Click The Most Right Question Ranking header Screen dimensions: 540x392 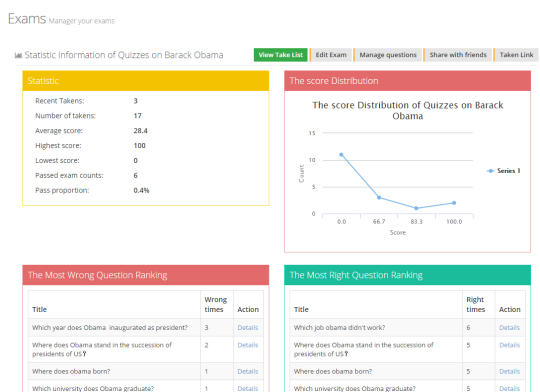tap(407, 275)
